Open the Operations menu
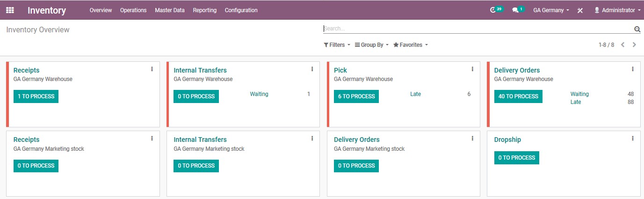 (x=133, y=10)
